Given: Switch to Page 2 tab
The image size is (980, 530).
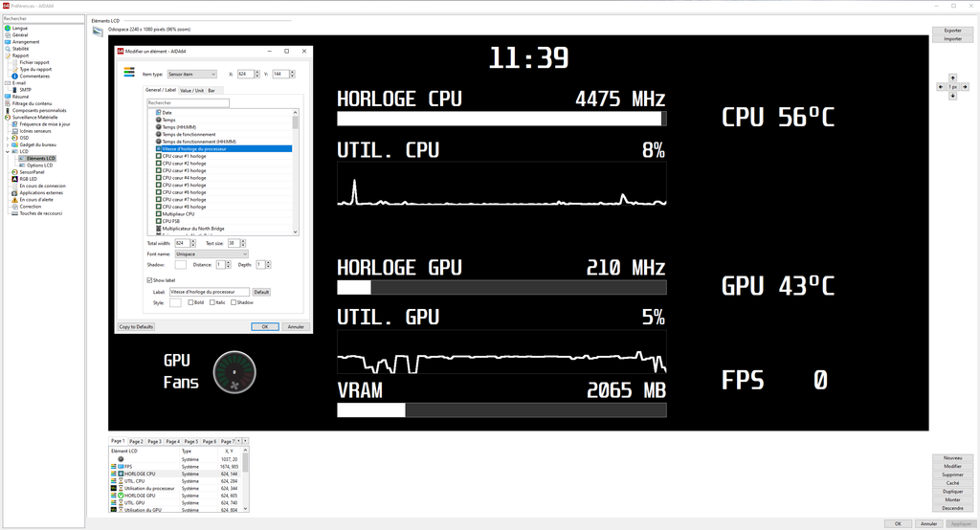Looking at the screenshot, I should [x=136, y=441].
